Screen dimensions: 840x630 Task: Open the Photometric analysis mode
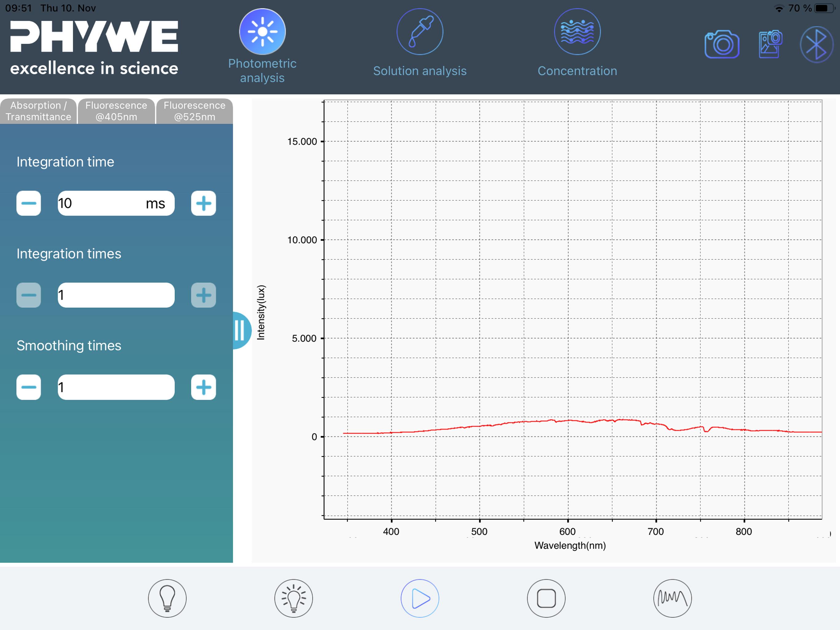[x=262, y=32]
